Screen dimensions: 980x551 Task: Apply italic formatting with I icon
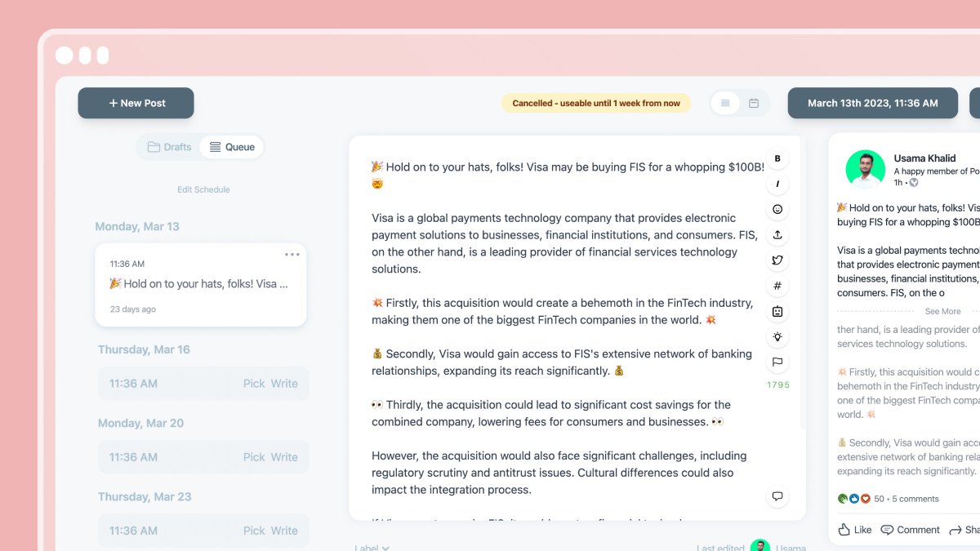click(x=777, y=184)
